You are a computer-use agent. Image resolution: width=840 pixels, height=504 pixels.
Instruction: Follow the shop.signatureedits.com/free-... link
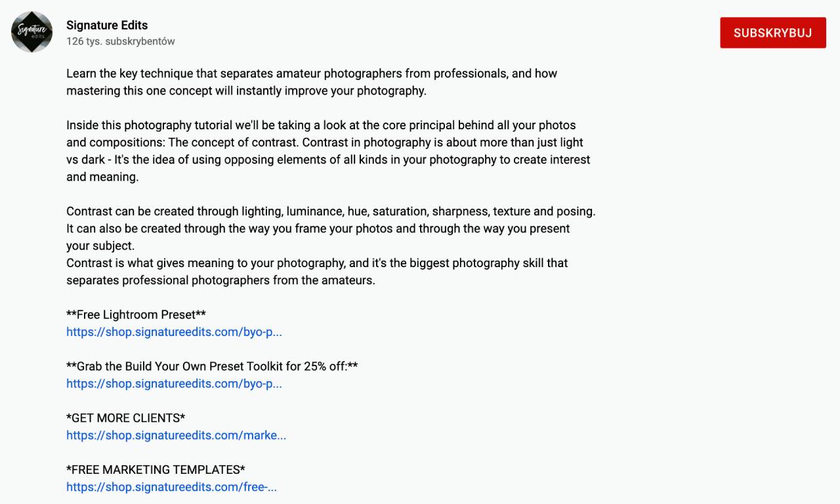click(x=171, y=487)
